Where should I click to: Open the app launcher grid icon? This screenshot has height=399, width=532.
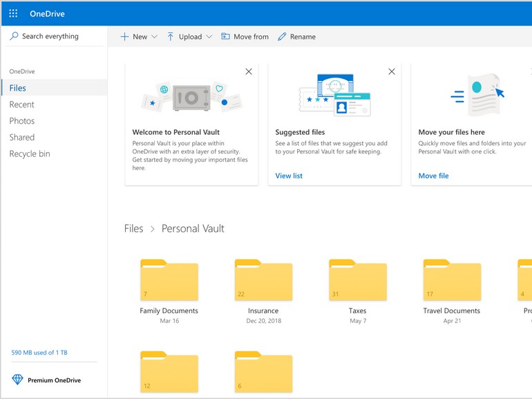click(x=13, y=14)
